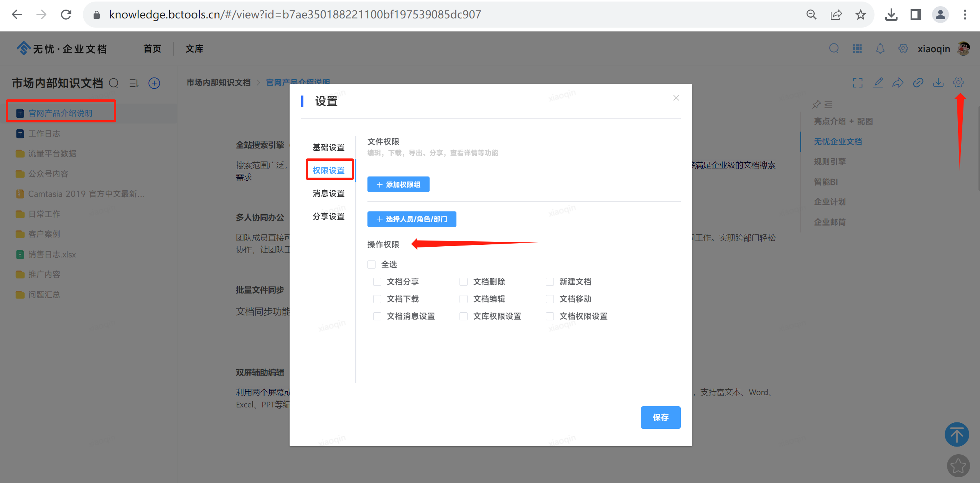
Task: Copy the document link via link icon
Action: click(x=918, y=82)
